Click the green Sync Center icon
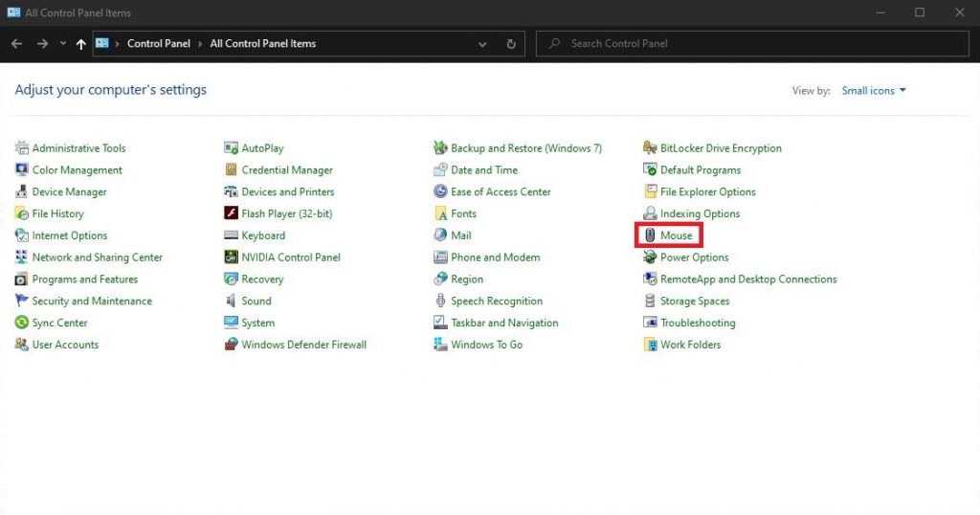Image resolution: width=980 pixels, height=515 pixels. coord(22,324)
